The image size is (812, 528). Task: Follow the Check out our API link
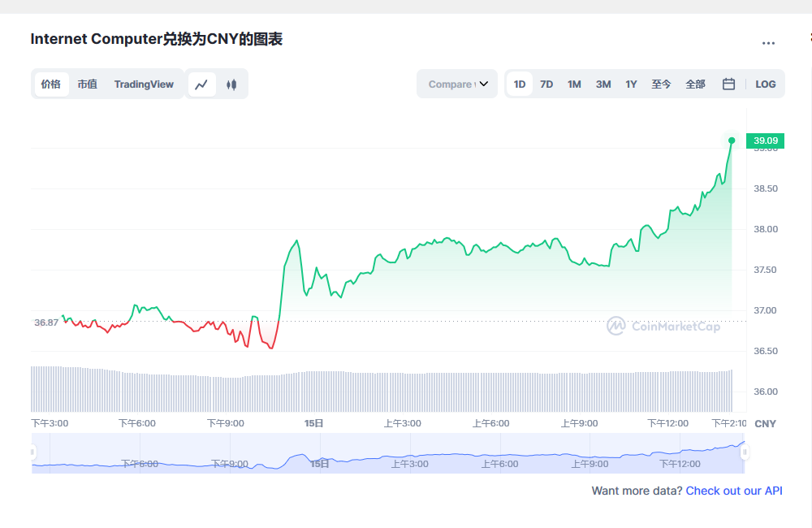point(734,491)
